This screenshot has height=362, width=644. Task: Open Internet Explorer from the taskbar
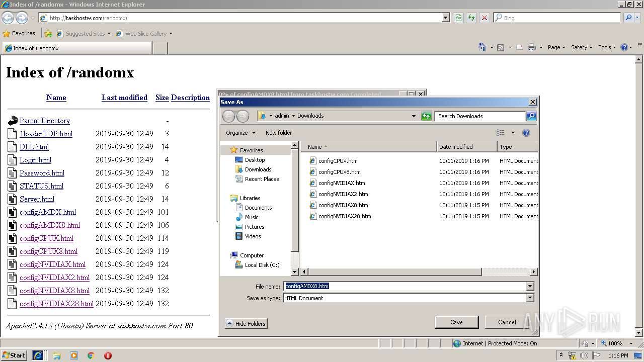click(x=38, y=355)
